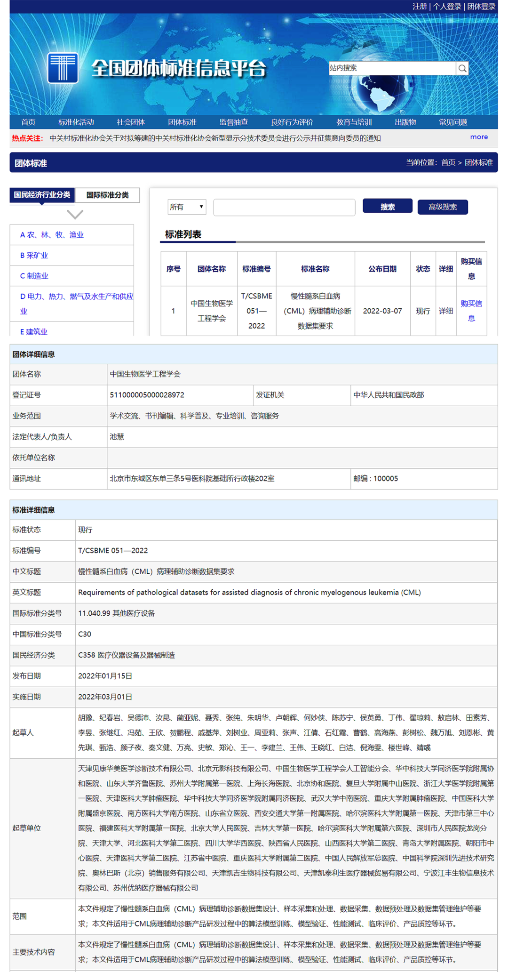Open the 所有 search scope dropdown

coord(187,207)
